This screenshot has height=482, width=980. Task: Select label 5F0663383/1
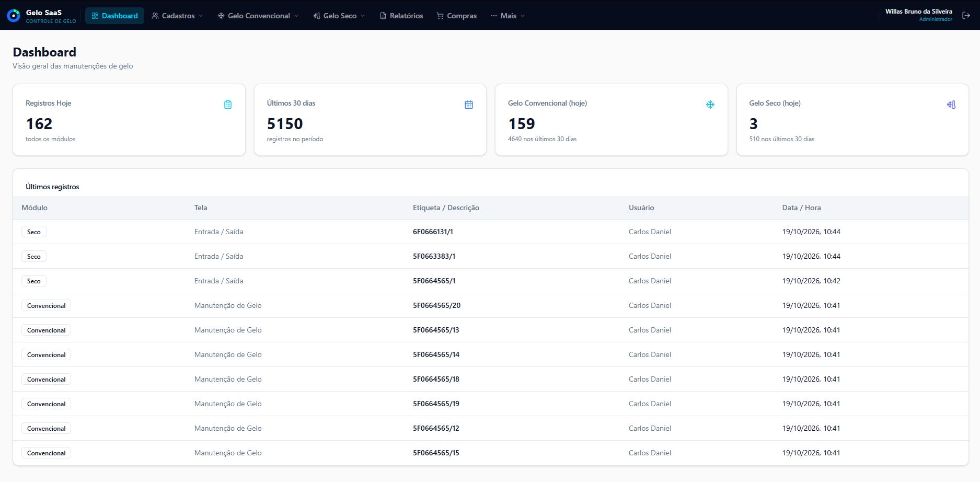click(434, 256)
